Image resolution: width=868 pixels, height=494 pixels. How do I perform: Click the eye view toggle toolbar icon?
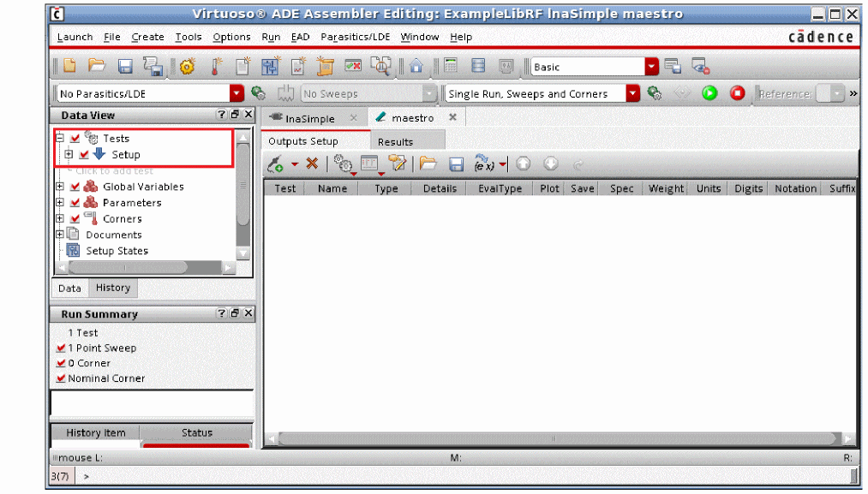700,67
